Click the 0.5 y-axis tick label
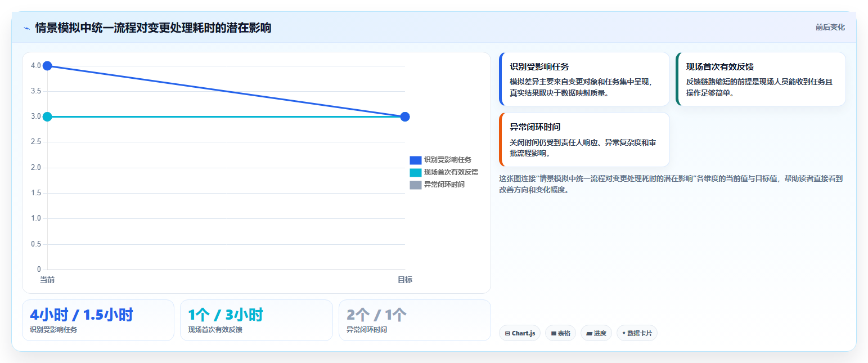The height and width of the screenshot is (363, 868). (36, 244)
